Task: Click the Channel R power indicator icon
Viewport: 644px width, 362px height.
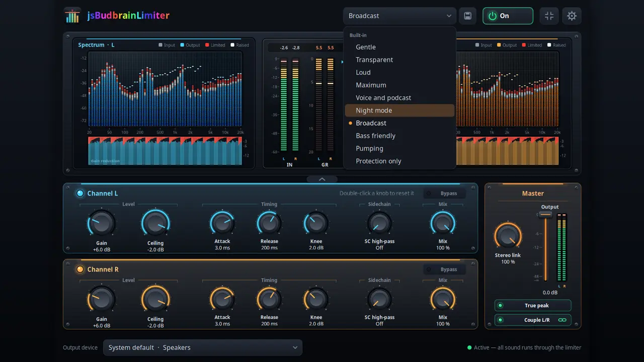Action: [x=80, y=269]
